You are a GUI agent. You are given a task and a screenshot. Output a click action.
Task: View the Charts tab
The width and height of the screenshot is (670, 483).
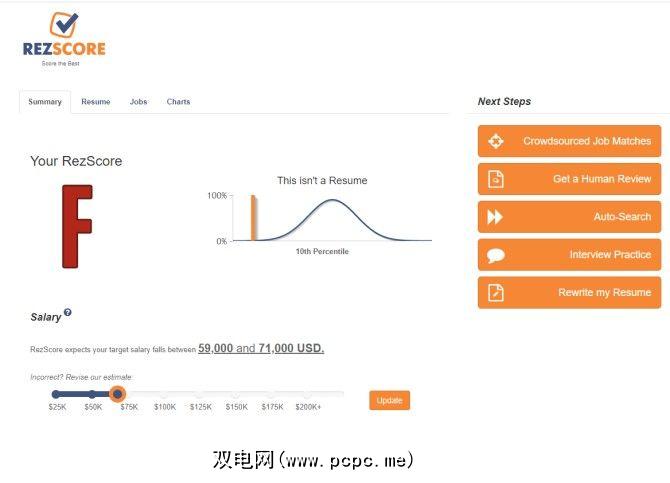tap(178, 102)
